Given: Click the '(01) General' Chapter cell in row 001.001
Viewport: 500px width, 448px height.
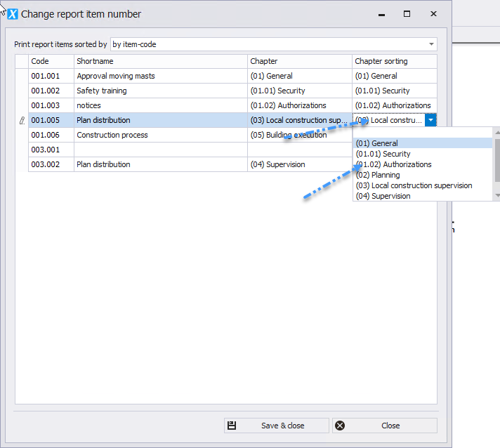Looking at the screenshot, I should pyautogui.click(x=300, y=76).
